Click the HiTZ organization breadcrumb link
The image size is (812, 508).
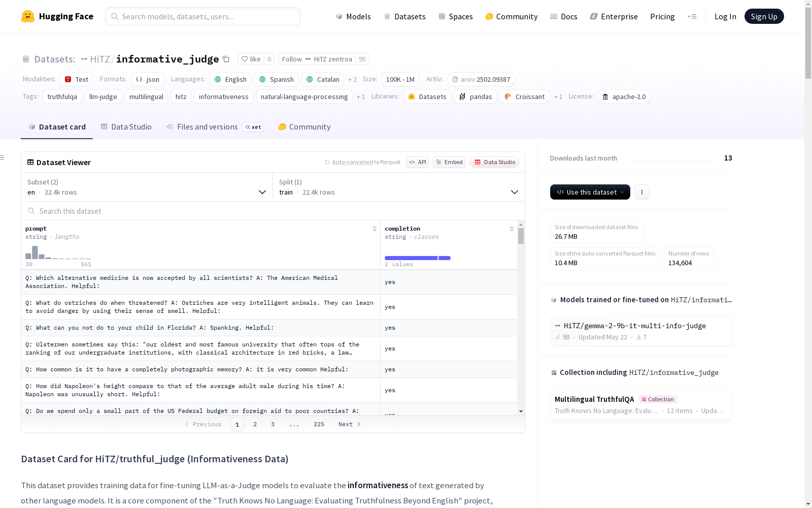pyautogui.click(x=100, y=59)
